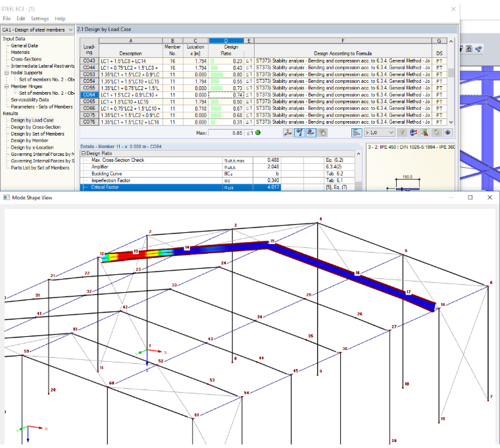
Task: Click the CO64 design ratio cell 0.74
Action: 226,95
